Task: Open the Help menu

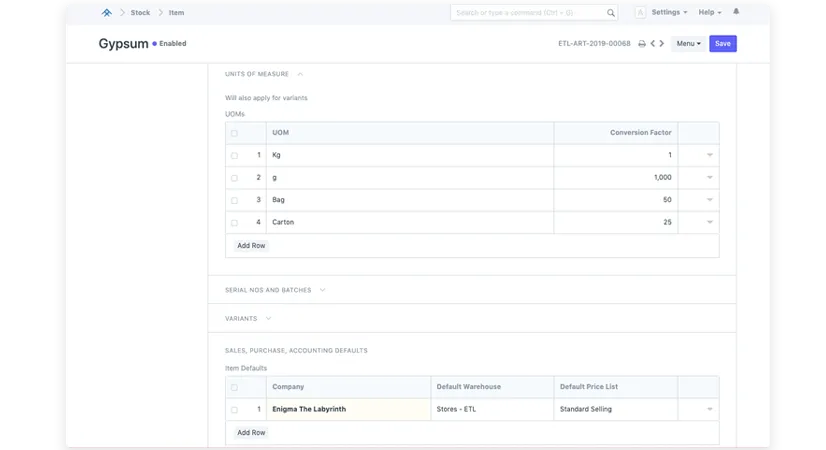Action: (x=709, y=13)
